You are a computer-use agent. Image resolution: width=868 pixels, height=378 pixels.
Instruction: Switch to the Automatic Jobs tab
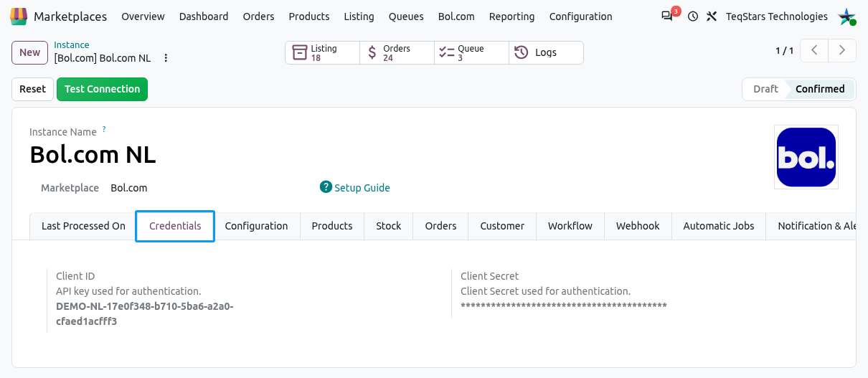719,226
